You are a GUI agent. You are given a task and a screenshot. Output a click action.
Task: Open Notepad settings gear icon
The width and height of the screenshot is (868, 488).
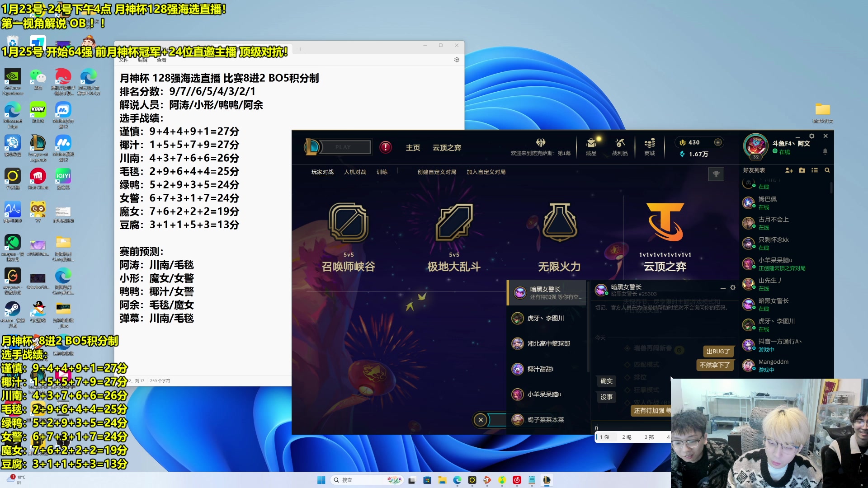pos(457,60)
